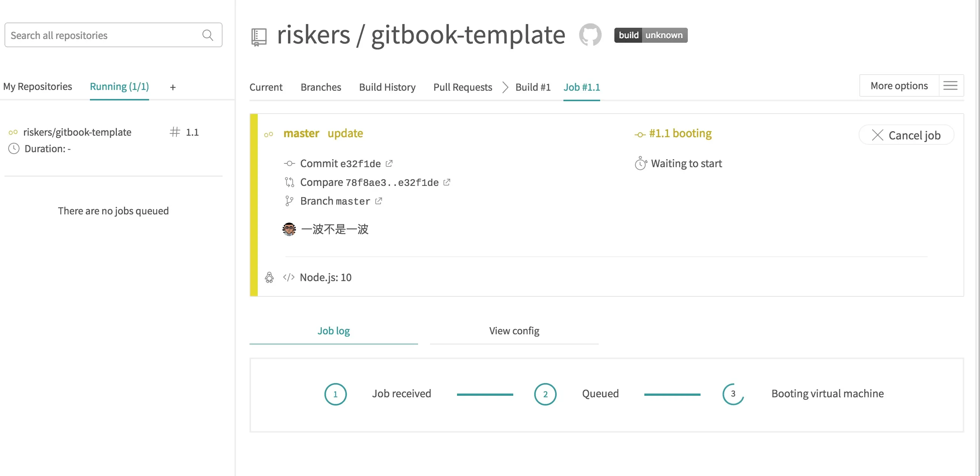980x476 pixels.
Task: Switch to the View config tab
Action: [514, 331]
